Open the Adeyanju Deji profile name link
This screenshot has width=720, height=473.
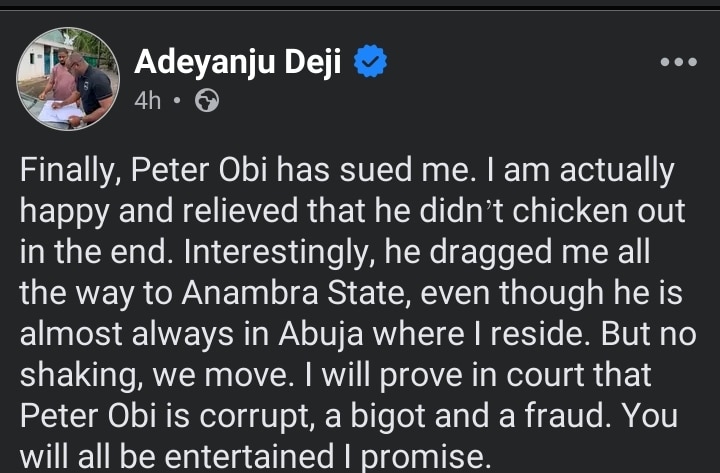pyautogui.click(x=239, y=63)
